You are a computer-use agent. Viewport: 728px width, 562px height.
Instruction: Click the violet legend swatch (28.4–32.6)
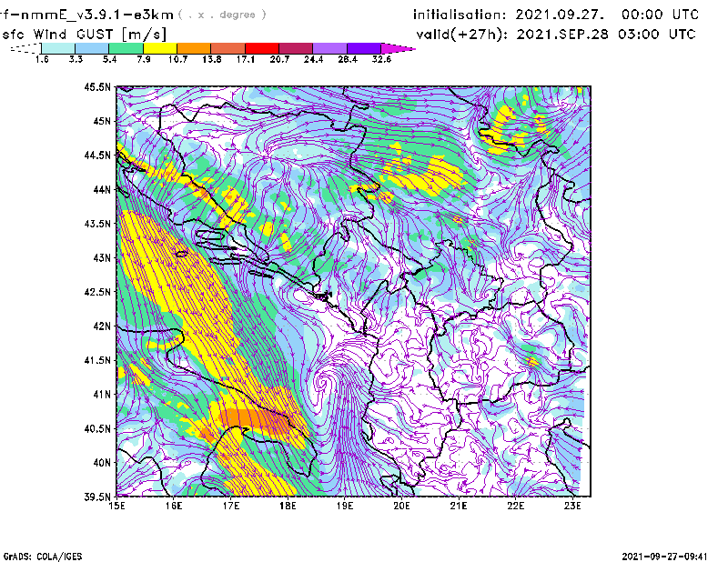[363, 48]
